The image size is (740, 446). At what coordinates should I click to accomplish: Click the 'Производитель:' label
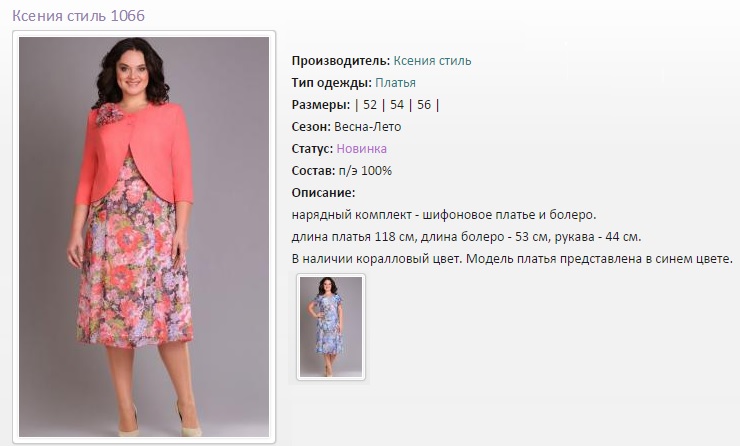click(x=341, y=61)
